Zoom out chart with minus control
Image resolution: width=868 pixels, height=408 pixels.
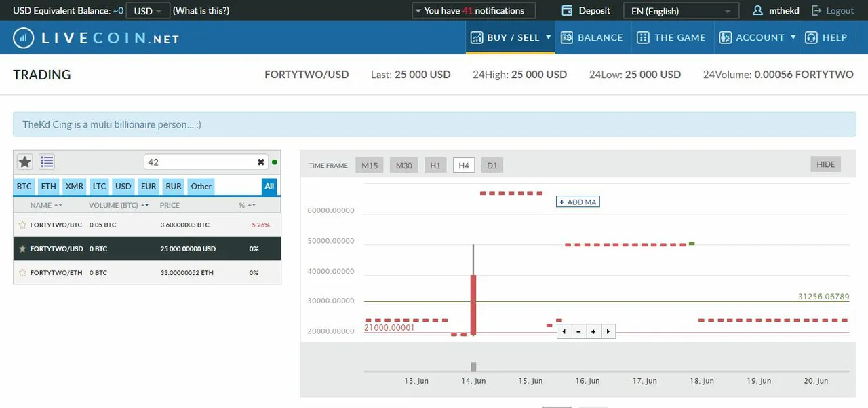click(578, 331)
